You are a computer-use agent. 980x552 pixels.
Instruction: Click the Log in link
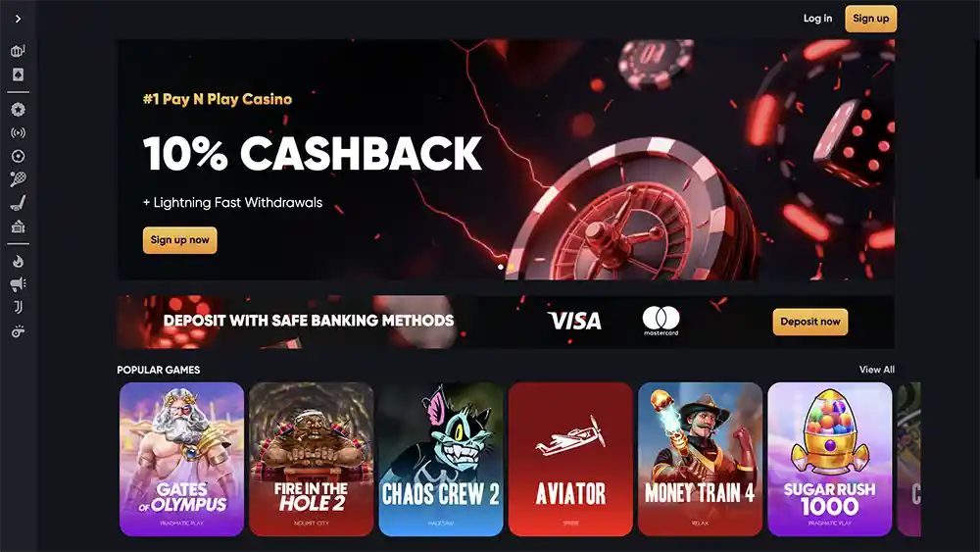(x=817, y=19)
